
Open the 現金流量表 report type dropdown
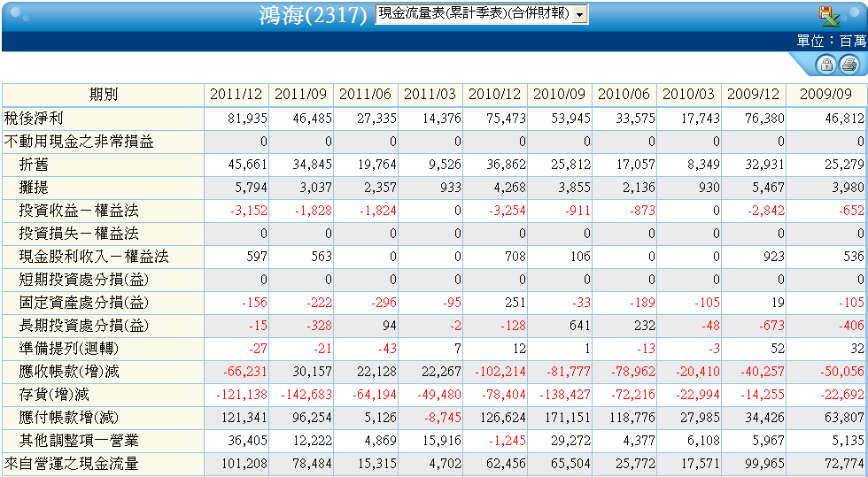tap(482, 14)
